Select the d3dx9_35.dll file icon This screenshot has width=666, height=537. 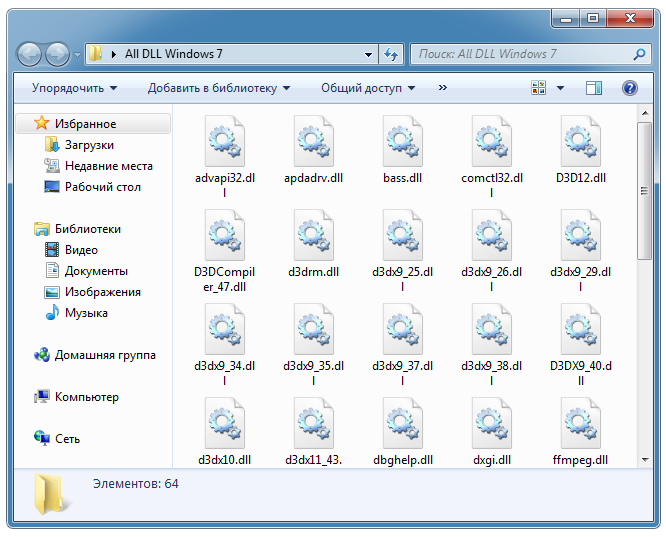pyautogui.click(x=314, y=329)
